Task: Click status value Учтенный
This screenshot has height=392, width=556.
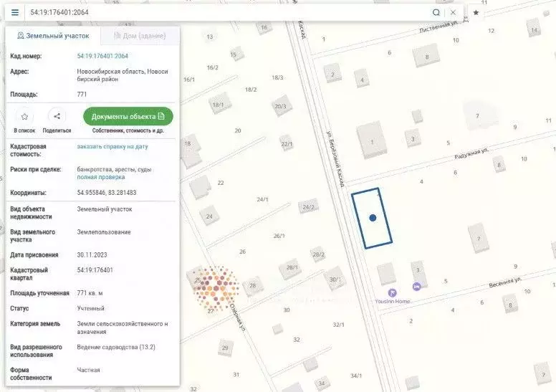Action: click(x=90, y=308)
